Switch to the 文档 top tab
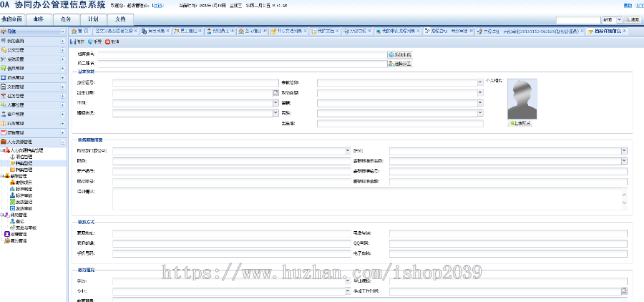The image size is (644, 302). [120, 19]
